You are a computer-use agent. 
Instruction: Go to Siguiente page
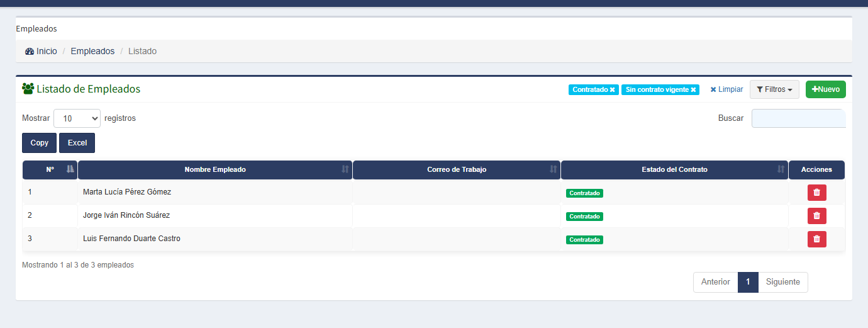(782, 282)
